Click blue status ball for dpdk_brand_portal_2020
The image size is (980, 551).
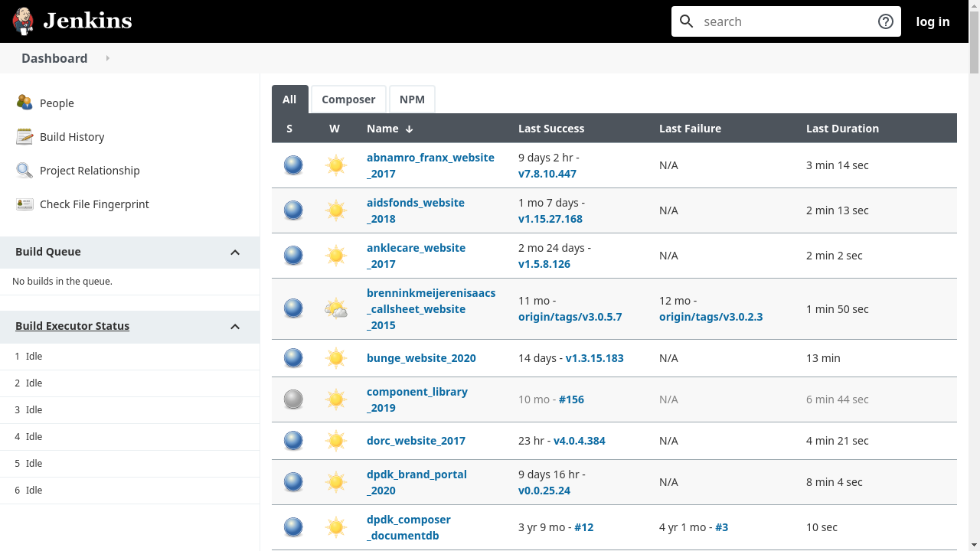(293, 482)
